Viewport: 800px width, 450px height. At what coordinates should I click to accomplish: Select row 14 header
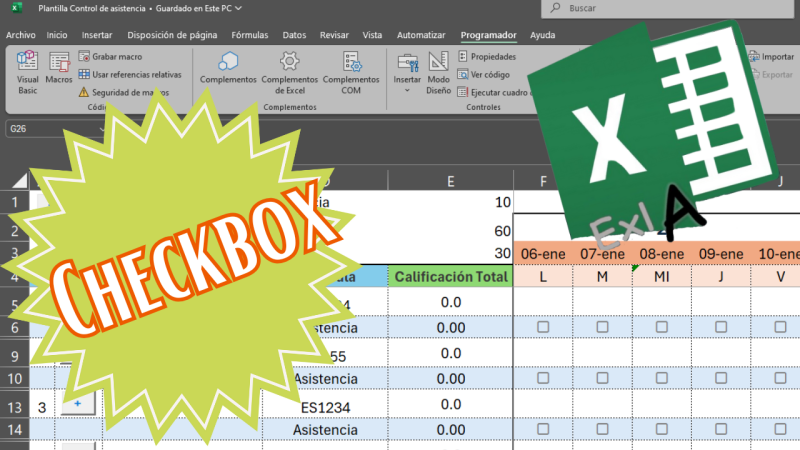tap(15, 430)
